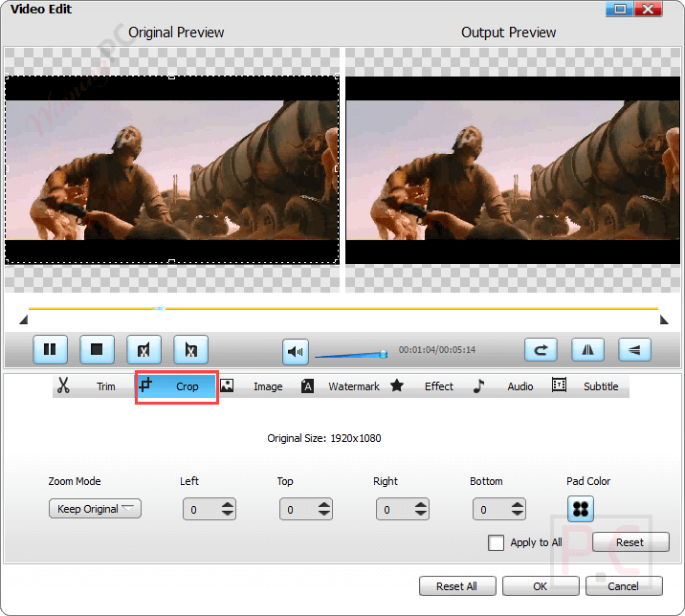685x616 pixels.
Task: Set trim end point with right bracket button
Action: [191, 349]
